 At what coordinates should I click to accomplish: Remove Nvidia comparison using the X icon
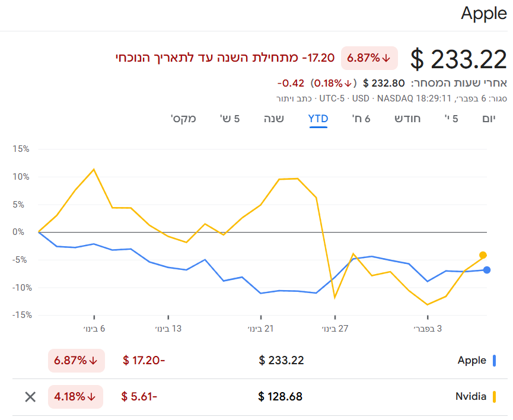pyautogui.click(x=30, y=397)
